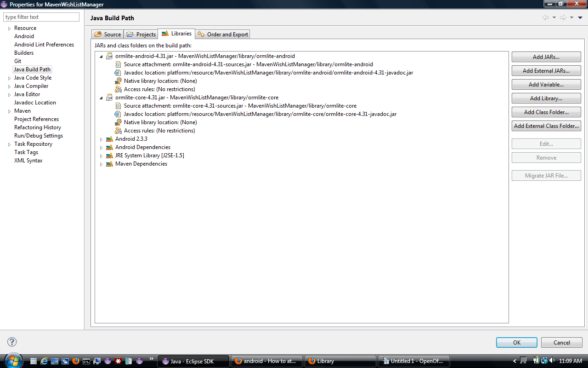
Task: Open the forward history dropdown arrow
Action: (571, 17)
